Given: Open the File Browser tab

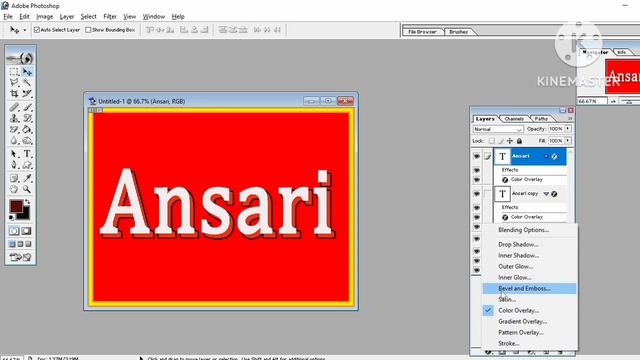Looking at the screenshot, I should [422, 31].
